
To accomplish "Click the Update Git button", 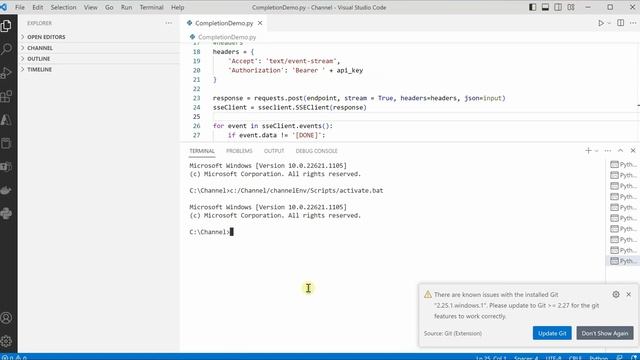I will [552, 333].
